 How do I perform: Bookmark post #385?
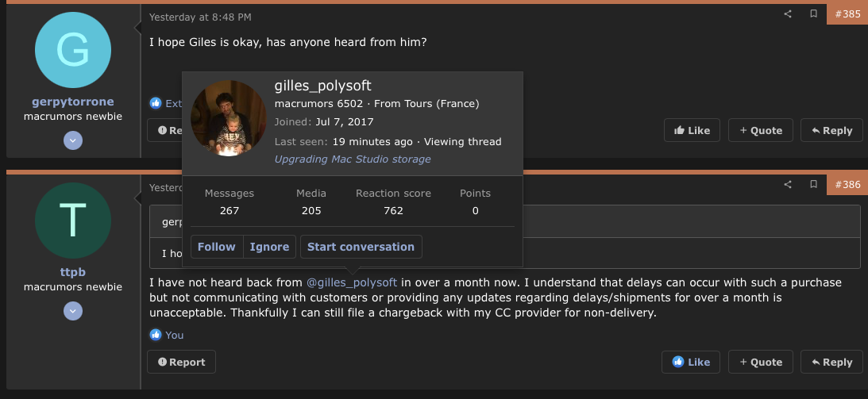pyautogui.click(x=813, y=14)
